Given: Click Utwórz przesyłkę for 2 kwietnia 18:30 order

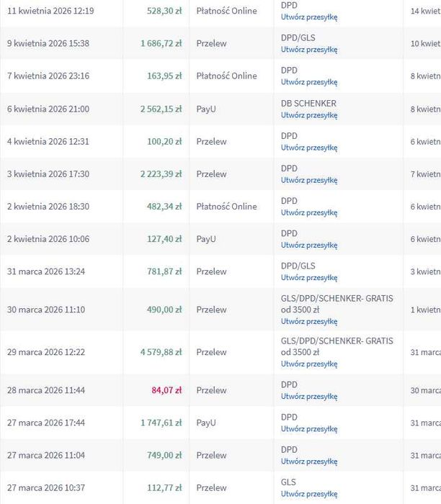Looking at the screenshot, I should 309,212.
